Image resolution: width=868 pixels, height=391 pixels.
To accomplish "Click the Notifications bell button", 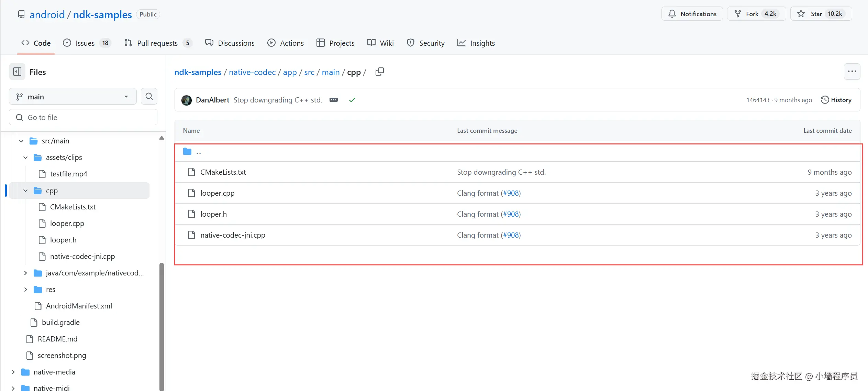I will pos(692,14).
